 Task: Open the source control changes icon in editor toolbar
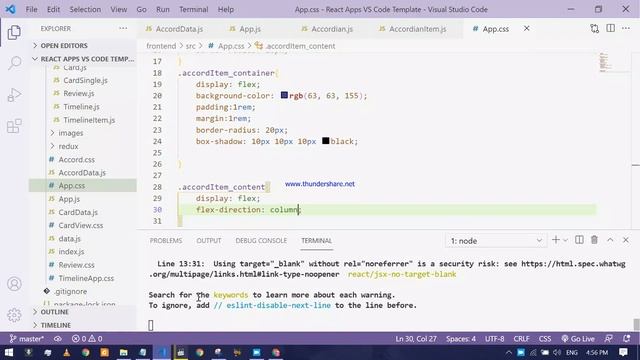click(x=595, y=29)
